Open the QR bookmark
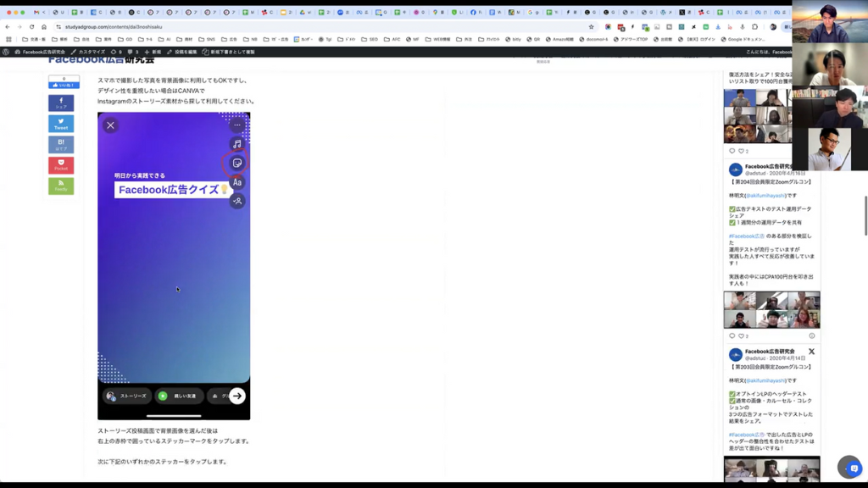The height and width of the screenshot is (488, 868). (x=534, y=39)
